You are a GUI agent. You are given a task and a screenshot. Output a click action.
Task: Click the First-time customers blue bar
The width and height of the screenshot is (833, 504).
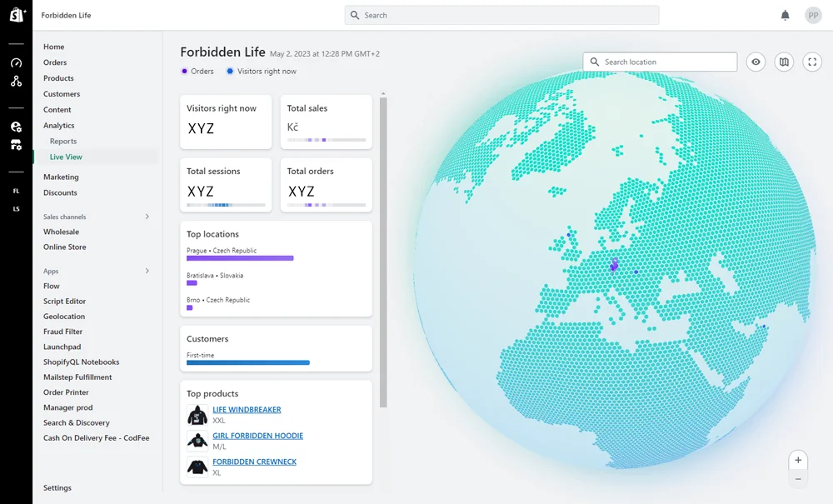248,362
